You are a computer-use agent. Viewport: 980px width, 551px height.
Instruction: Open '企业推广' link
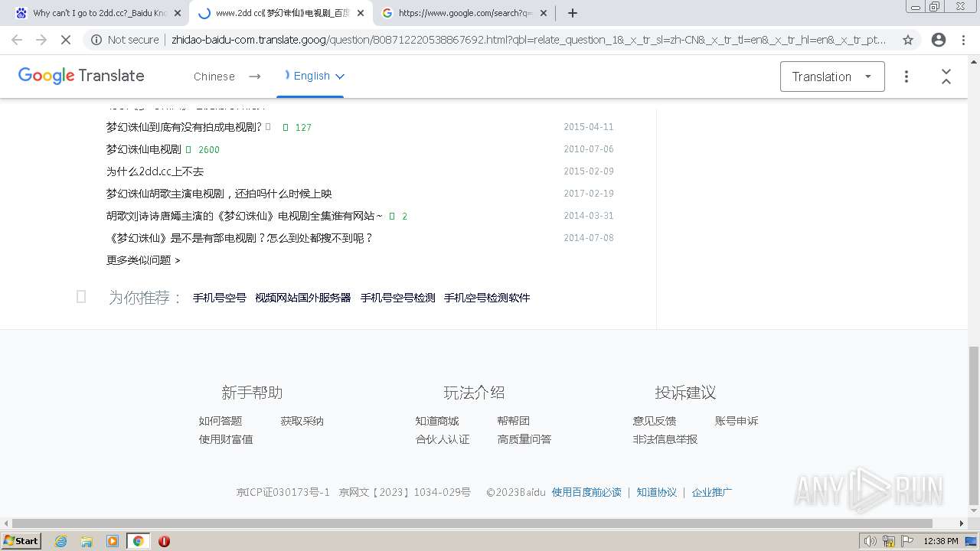click(712, 492)
